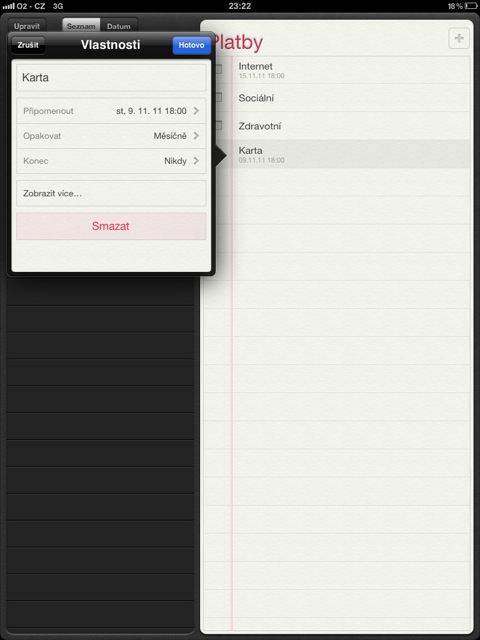Open Konec end chevron
This screenshot has width=480, height=640.
tap(196, 161)
